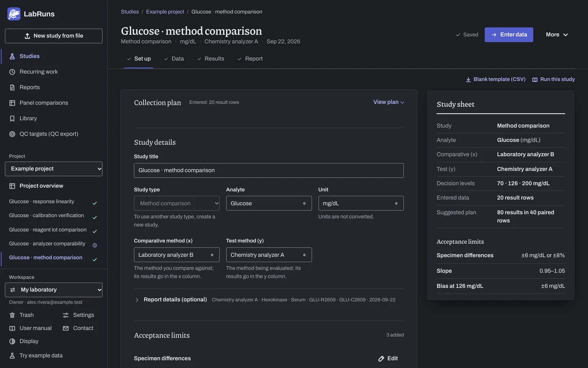Open Contact envelope icon

click(66, 328)
